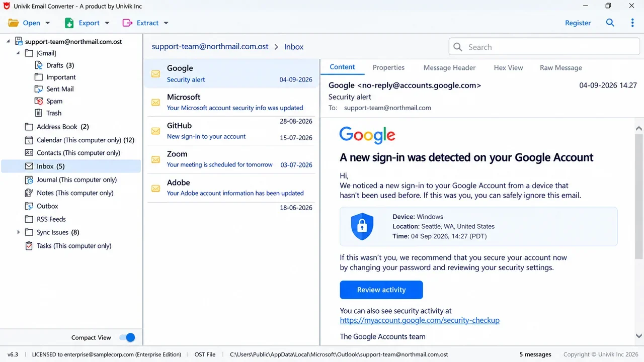
Task: Click the envelope icon of the GitHub message
Action: click(x=156, y=131)
